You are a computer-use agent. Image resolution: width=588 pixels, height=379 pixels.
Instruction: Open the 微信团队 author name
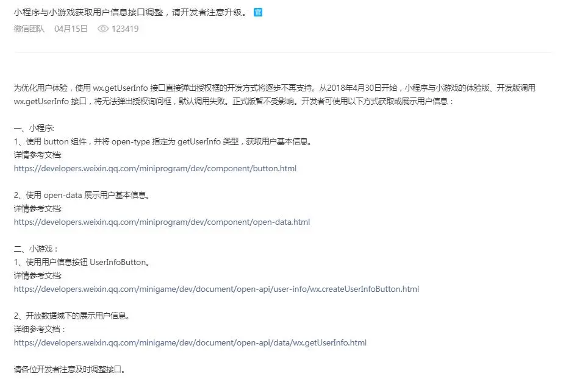tap(29, 29)
